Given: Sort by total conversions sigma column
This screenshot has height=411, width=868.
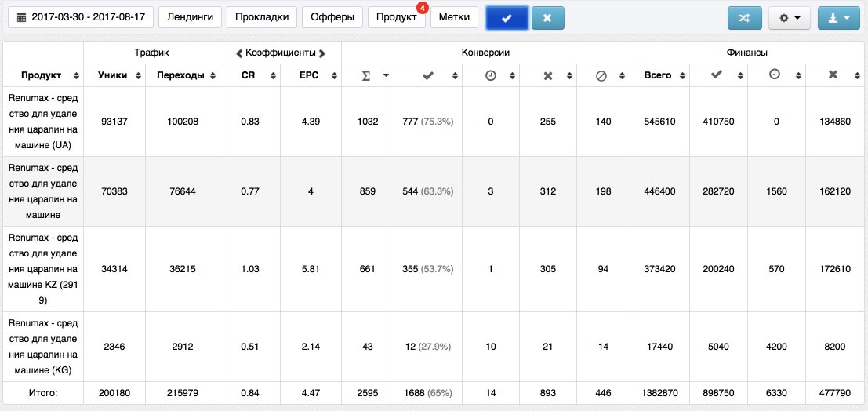Looking at the screenshot, I should (368, 75).
